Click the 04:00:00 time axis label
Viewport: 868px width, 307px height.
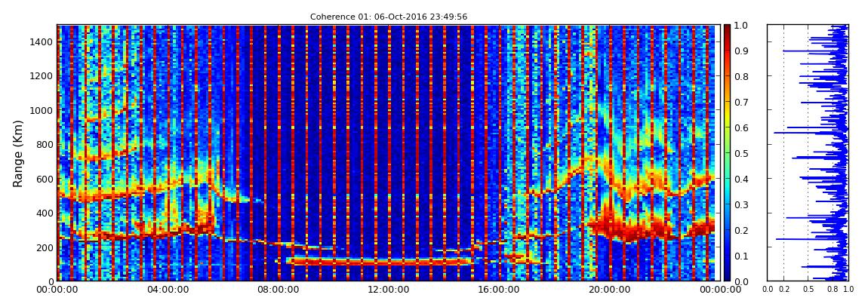(167, 290)
